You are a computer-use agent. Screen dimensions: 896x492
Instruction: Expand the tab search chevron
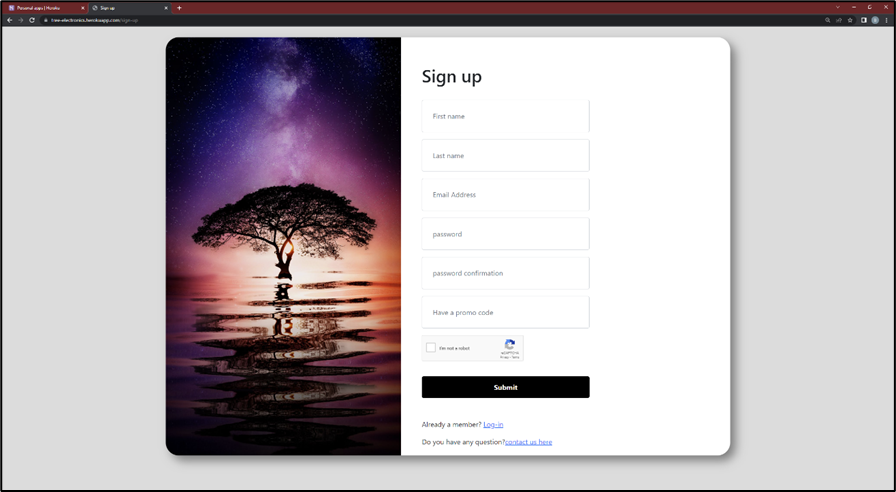click(x=838, y=7)
